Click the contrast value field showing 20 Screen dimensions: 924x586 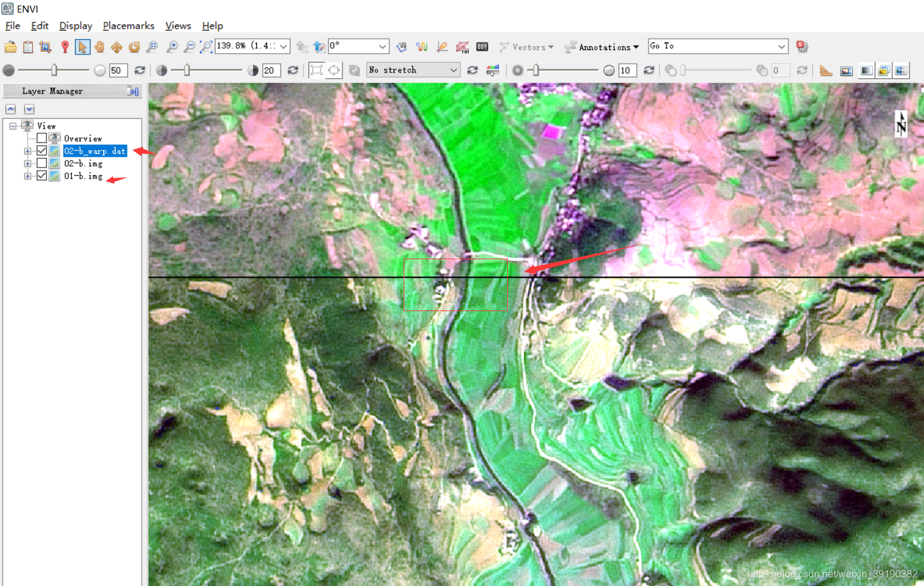271,70
